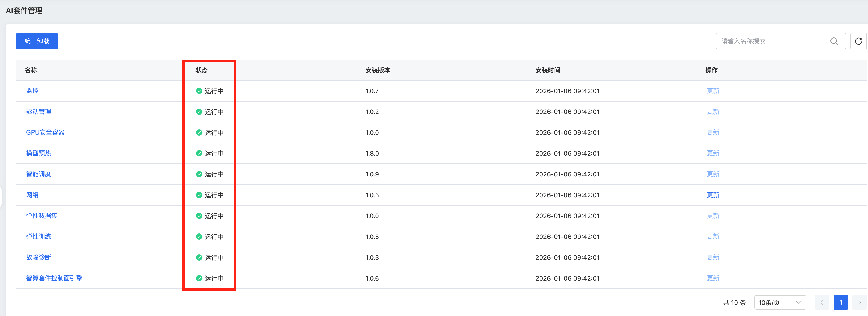This screenshot has height=316, width=868.
Task: Click 更新 for 智能调度 row
Action: (713, 174)
